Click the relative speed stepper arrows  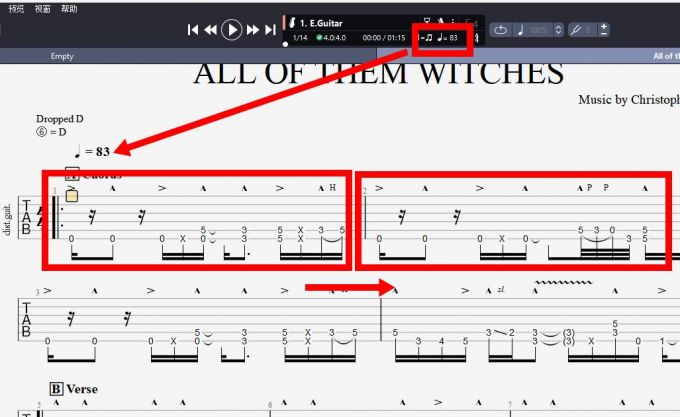[559, 30]
